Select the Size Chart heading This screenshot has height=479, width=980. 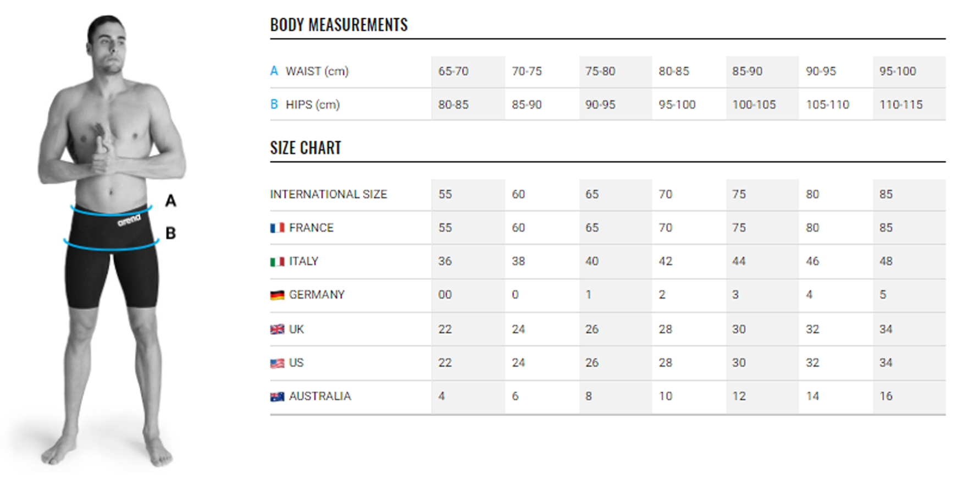306,148
